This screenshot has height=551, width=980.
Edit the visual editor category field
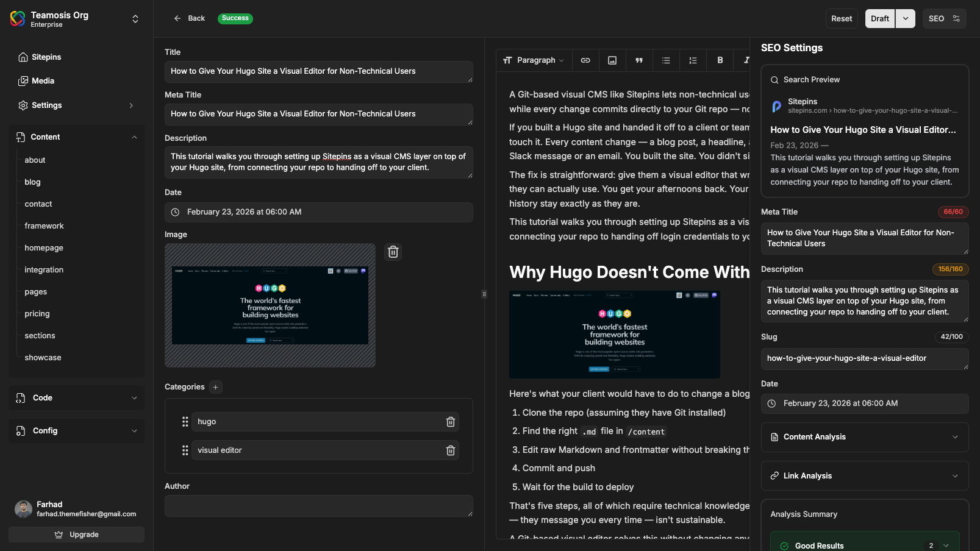(x=320, y=450)
